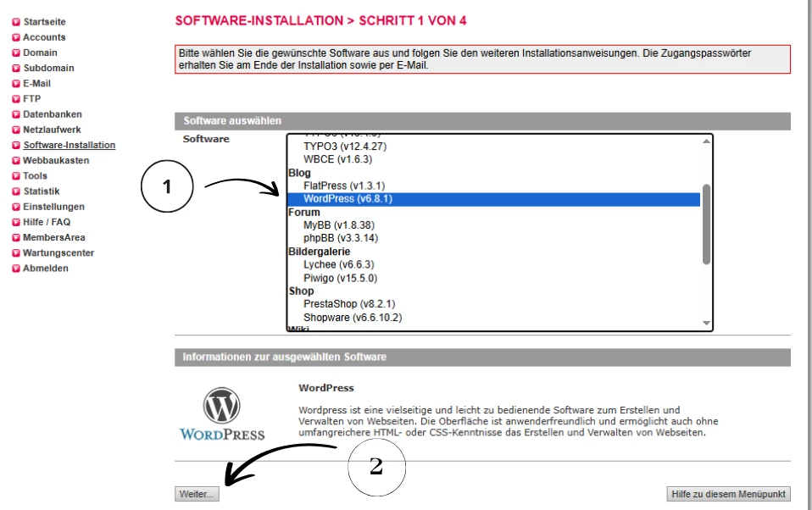The image size is (812, 510).
Task: Open the FTP menu entry
Action: [31, 98]
